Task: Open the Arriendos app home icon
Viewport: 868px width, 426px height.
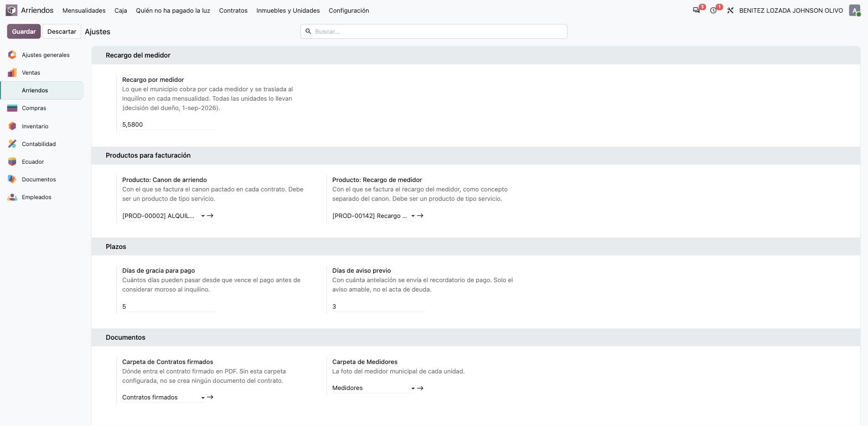Action: coord(12,11)
